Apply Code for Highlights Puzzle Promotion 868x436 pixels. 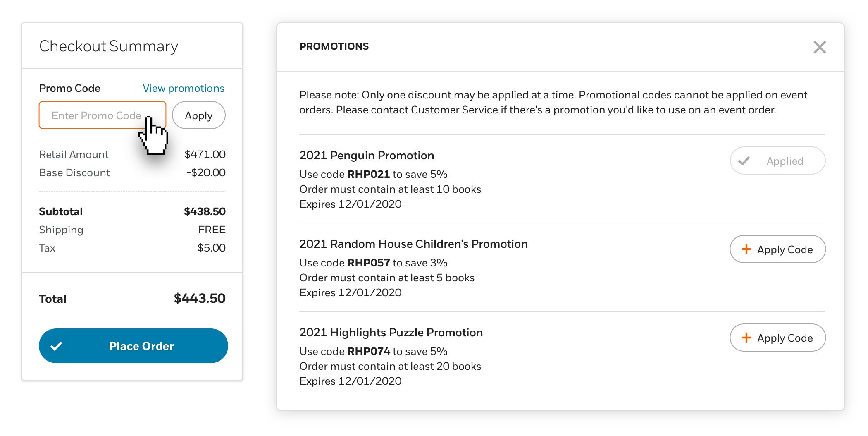[x=777, y=338]
